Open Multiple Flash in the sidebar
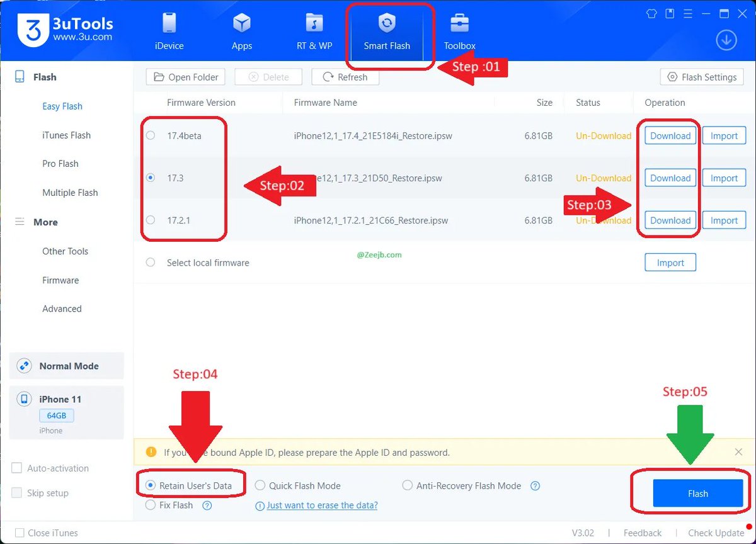Image resolution: width=756 pixels, height=544 pixels. [x=70, y=193]
